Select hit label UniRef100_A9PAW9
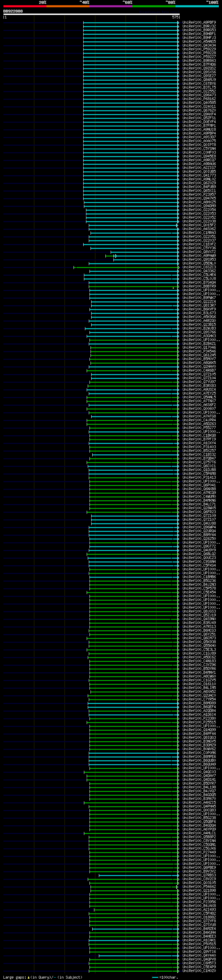The width and height of the screenshot is (222, 980). tap(199, 256)
